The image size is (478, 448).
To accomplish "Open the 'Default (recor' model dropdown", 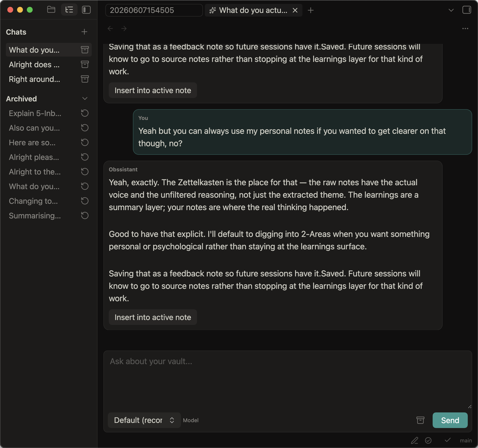I will click(x=144, y=420).
